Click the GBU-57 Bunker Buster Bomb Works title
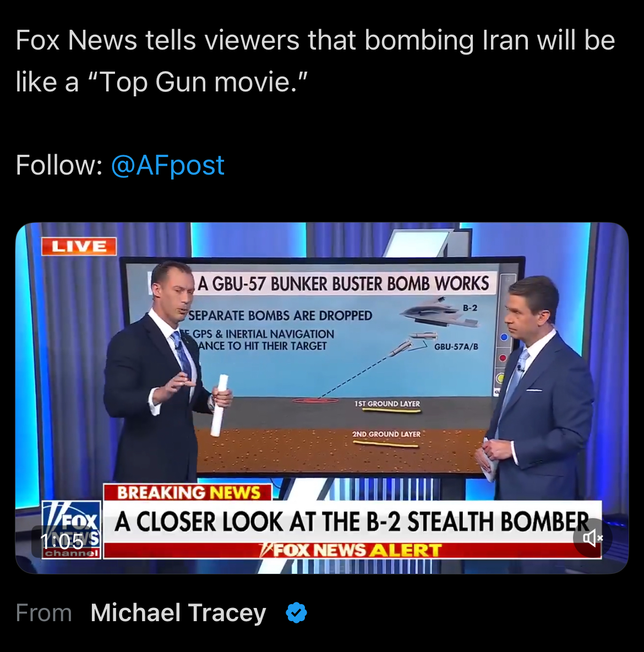 point(343,284)
